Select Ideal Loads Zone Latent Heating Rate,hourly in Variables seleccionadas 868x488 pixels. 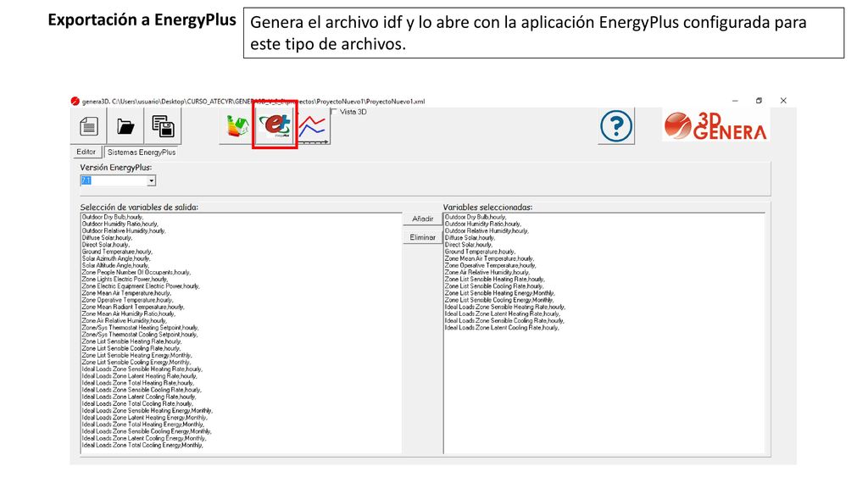click(503, 313)
